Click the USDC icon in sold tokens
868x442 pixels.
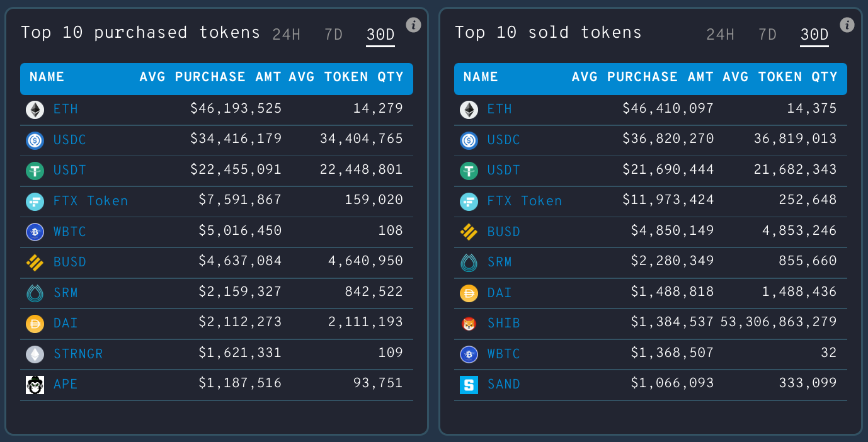(x=469, y=140)
